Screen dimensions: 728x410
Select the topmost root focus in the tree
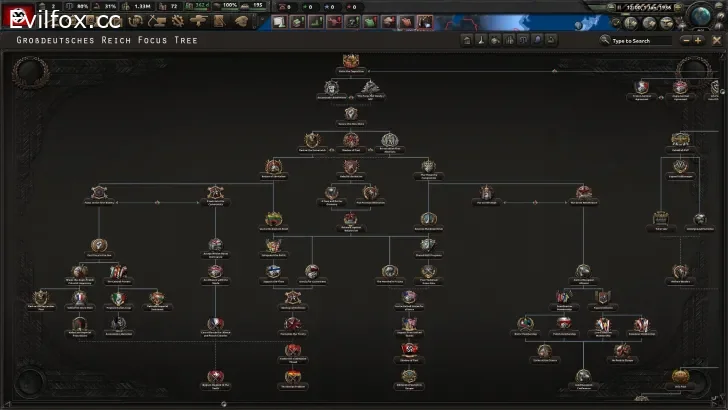tap(351, 62)
